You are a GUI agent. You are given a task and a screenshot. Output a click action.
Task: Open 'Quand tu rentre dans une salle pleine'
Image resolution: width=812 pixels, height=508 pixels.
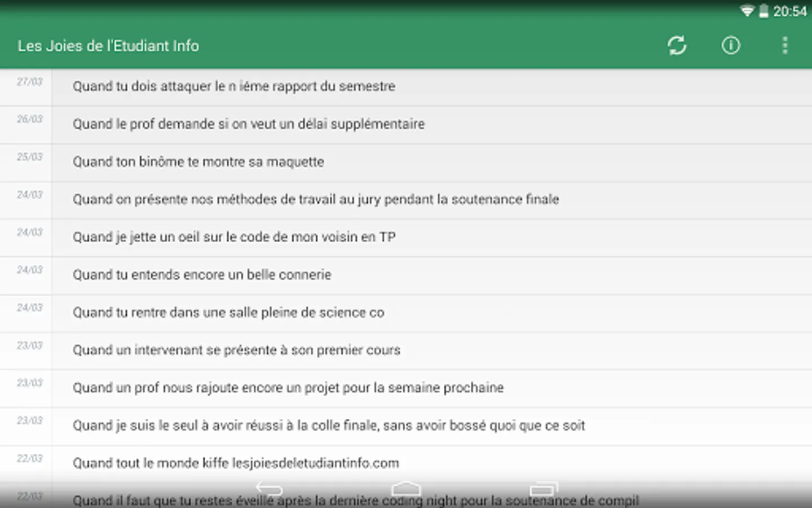[406, 314]
